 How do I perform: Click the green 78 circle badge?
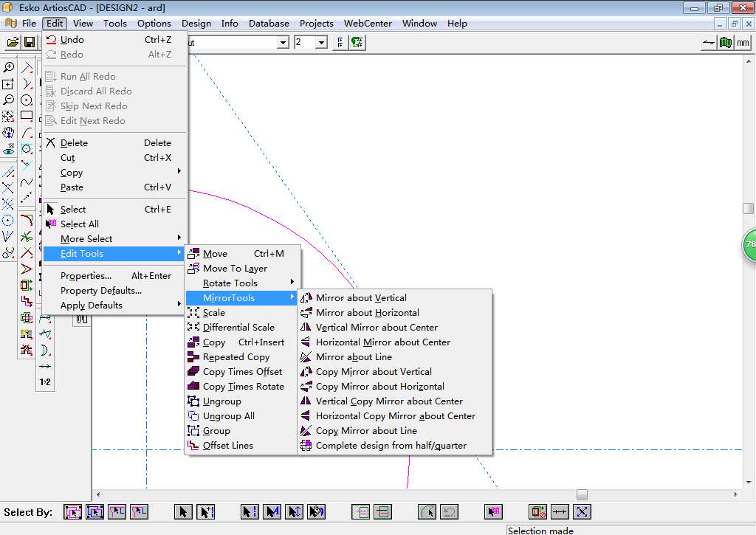point(749,244)
